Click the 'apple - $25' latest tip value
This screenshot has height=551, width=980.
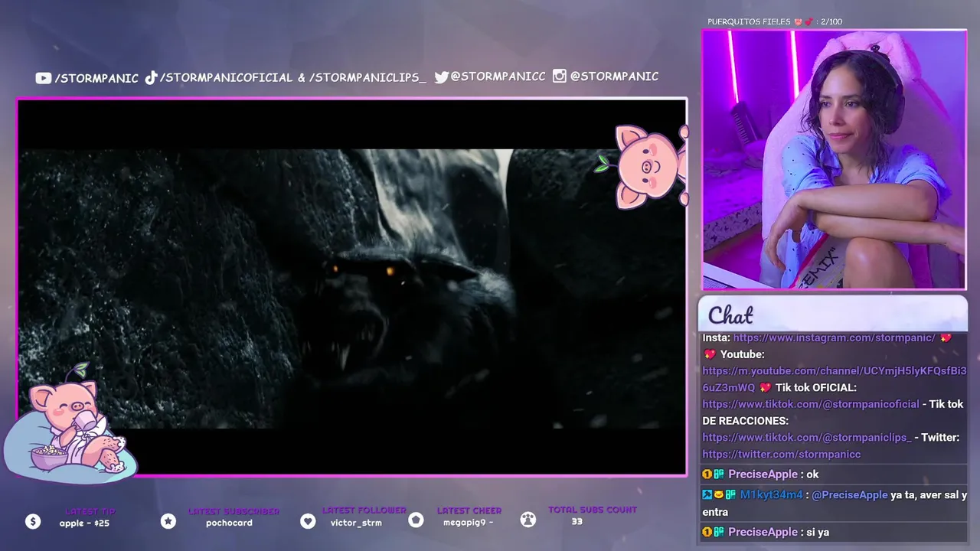click(x=84, y=523)
